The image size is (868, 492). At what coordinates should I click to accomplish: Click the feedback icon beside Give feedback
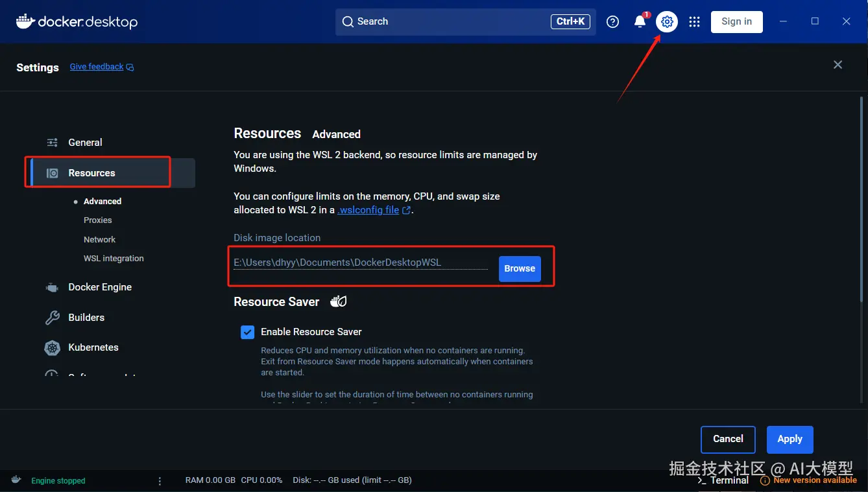130,67
